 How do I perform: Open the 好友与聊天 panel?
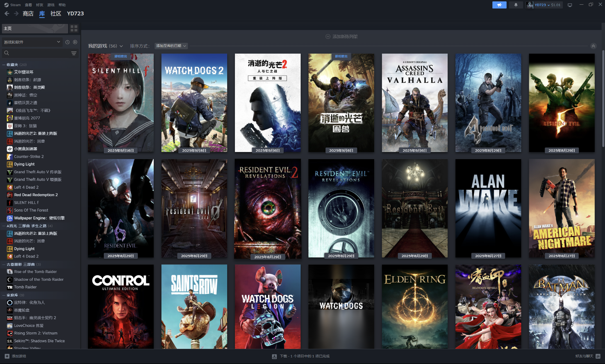pos(588,356)
